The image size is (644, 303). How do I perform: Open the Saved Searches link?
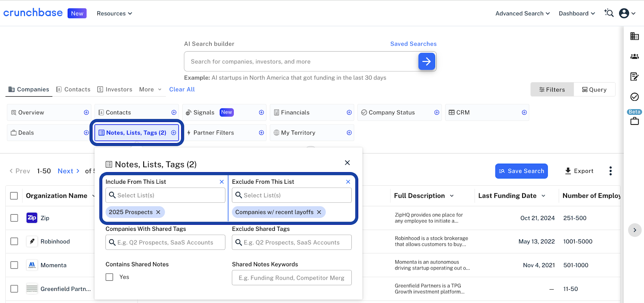click(413, 44)
